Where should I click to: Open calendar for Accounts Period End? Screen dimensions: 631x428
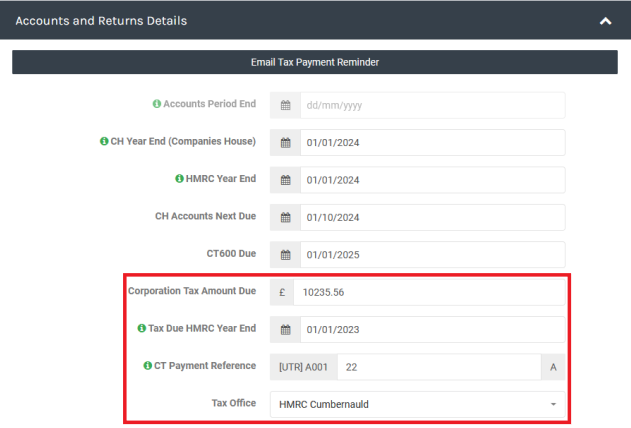285,105
